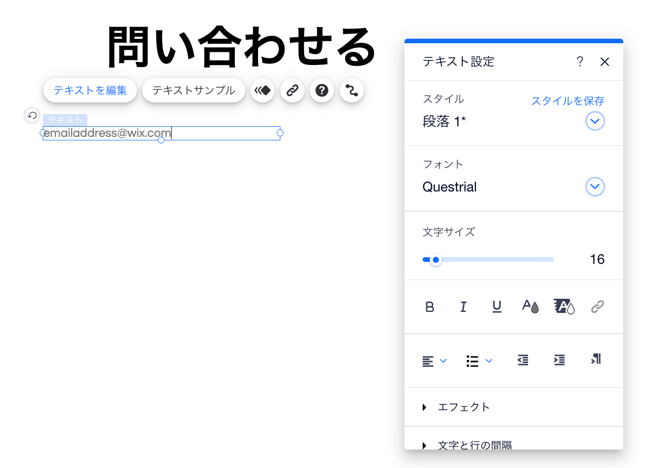Open the text color picker
The width and height of the screenshot is (660, 468).
530,307
